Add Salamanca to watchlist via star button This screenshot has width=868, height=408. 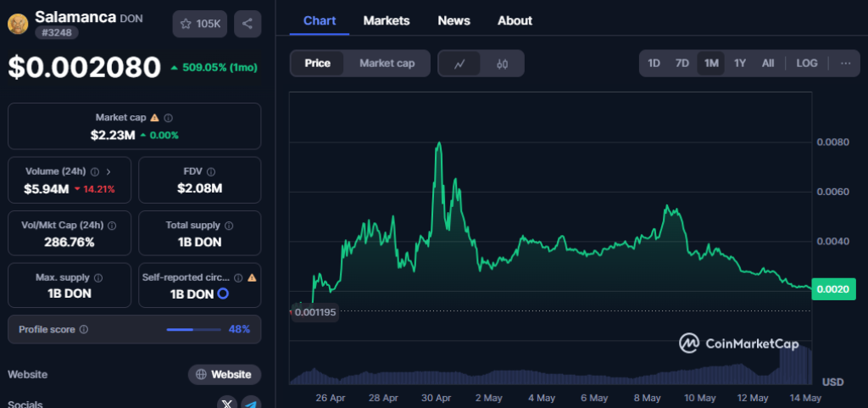(x=200, y=24)
